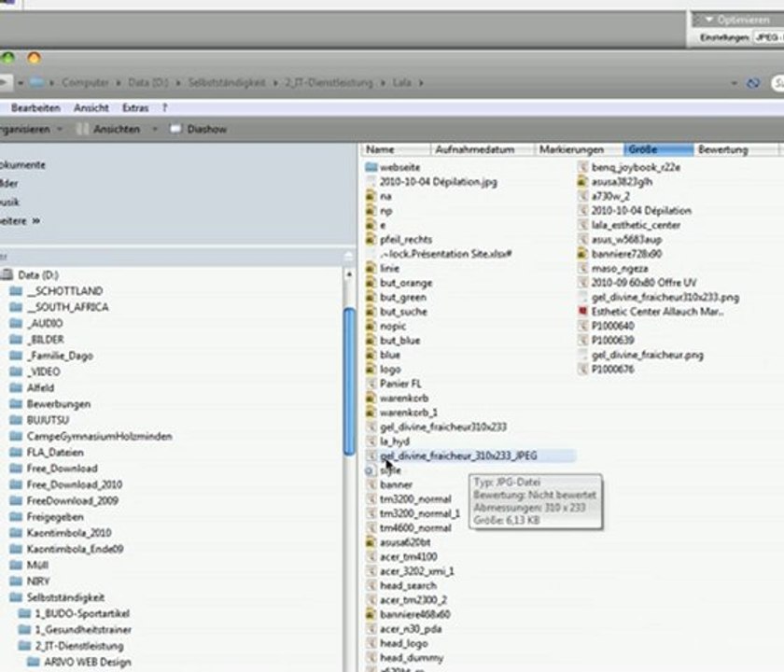Viewport: 784px width, 672px height.
Task: Select the Kaontimbola_Ende09 folder
Action: (75, 549)
